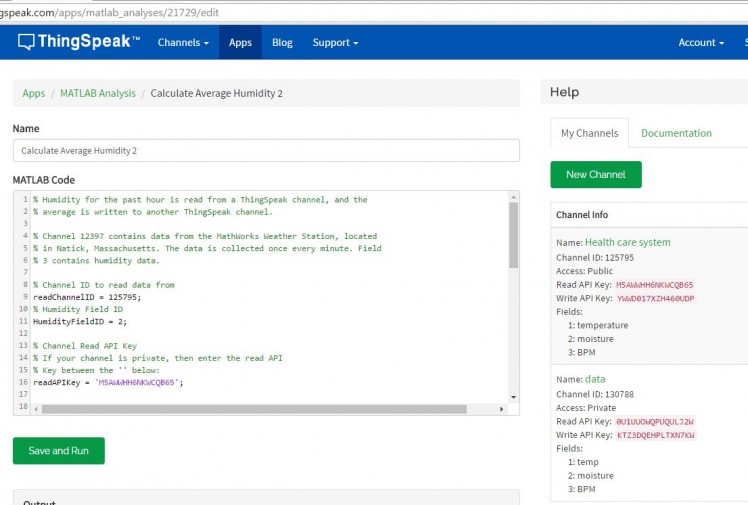Click the Health care system Read API Key
The width and height of the screenshot is (748, 505).
tap(654, 285)
